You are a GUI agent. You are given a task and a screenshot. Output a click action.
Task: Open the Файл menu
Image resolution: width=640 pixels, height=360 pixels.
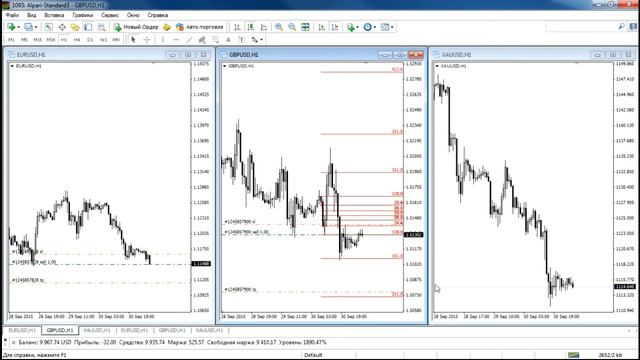pos(12,15)
